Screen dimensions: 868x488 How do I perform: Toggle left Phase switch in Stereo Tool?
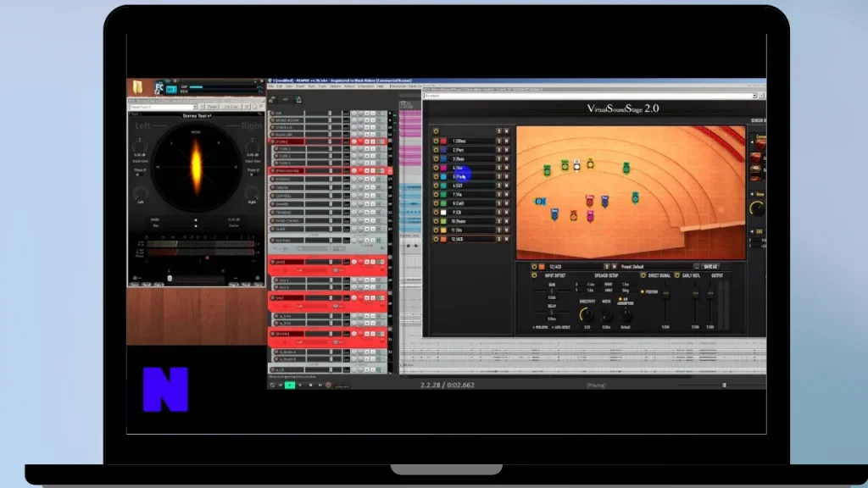pyautogui.click(x=138, y=175)
